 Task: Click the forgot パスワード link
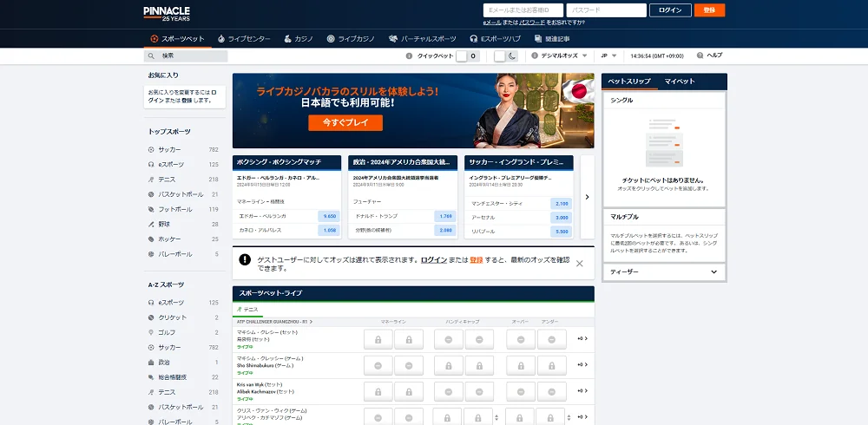(x=532, y=23)
